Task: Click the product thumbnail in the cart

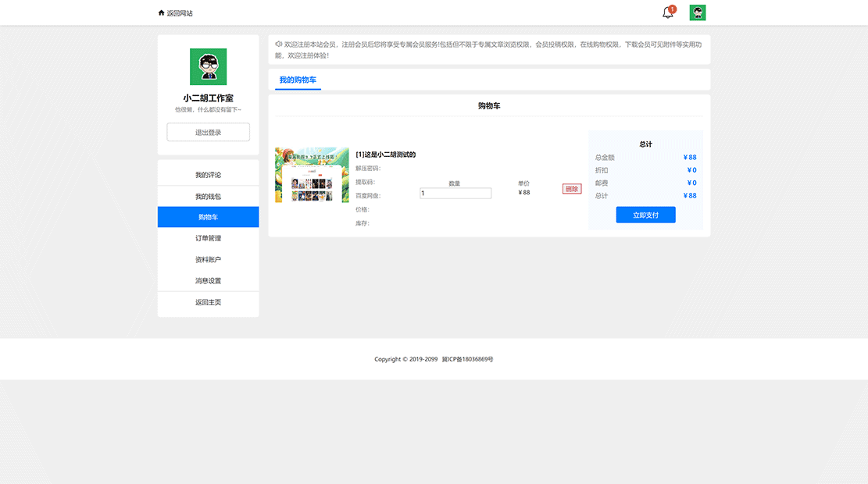Action: click(x=312, y=174)
